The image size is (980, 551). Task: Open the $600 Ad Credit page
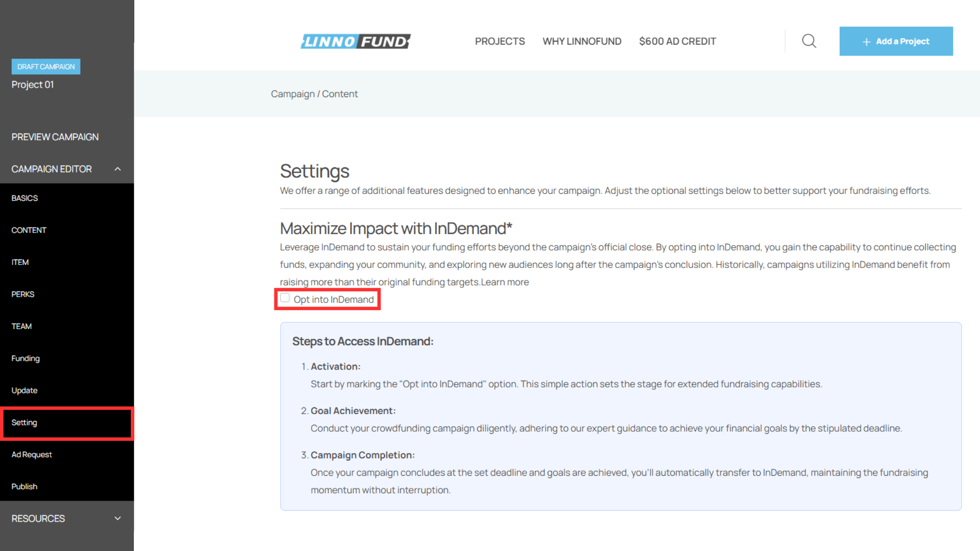point(677,41)
